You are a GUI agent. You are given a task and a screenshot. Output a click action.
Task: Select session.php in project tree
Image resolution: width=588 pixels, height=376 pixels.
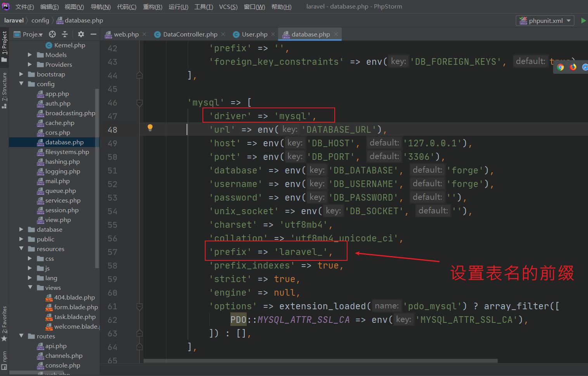coord(58,210)
